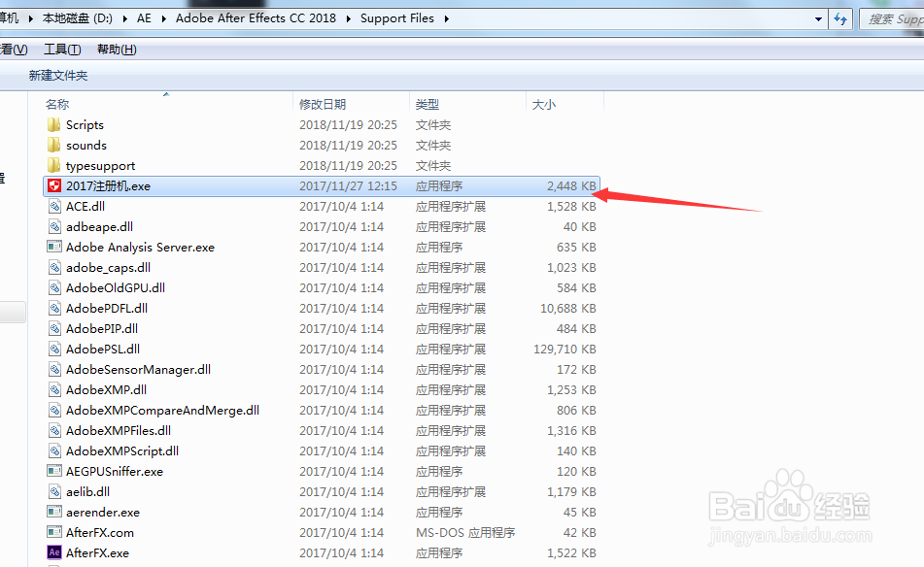Select the AfterFX.exe application icon
The image size is (924, 567).
pyautogui.click(x=53, y=552)
